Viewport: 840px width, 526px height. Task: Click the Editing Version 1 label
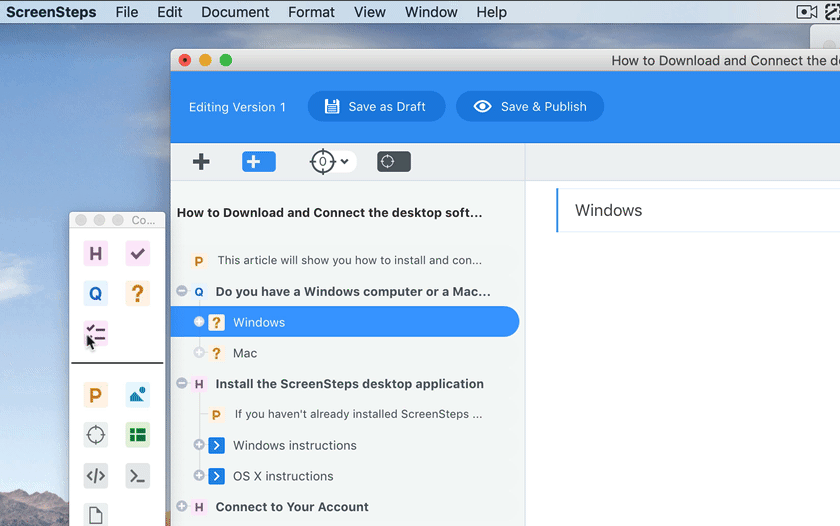coord(237,107)
